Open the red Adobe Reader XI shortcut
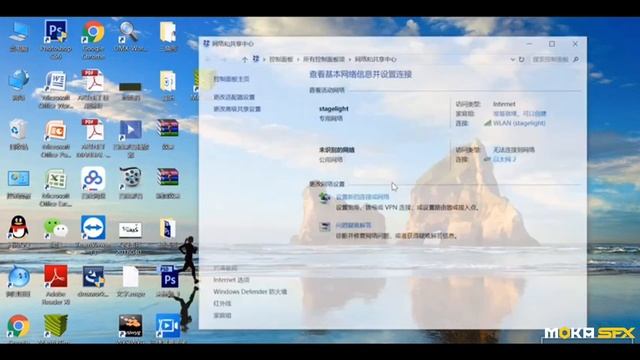 pos(56,277)
